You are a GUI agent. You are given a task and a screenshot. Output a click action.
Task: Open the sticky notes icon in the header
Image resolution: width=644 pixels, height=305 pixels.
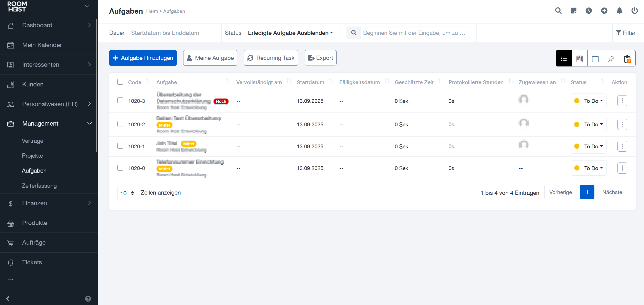tap(573, 11)
